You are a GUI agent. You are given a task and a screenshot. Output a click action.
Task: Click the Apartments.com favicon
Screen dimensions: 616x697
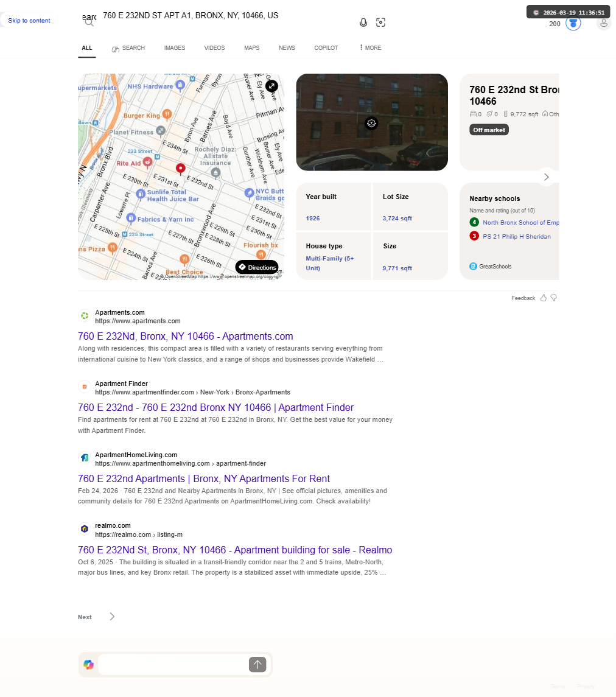[85, 316]
